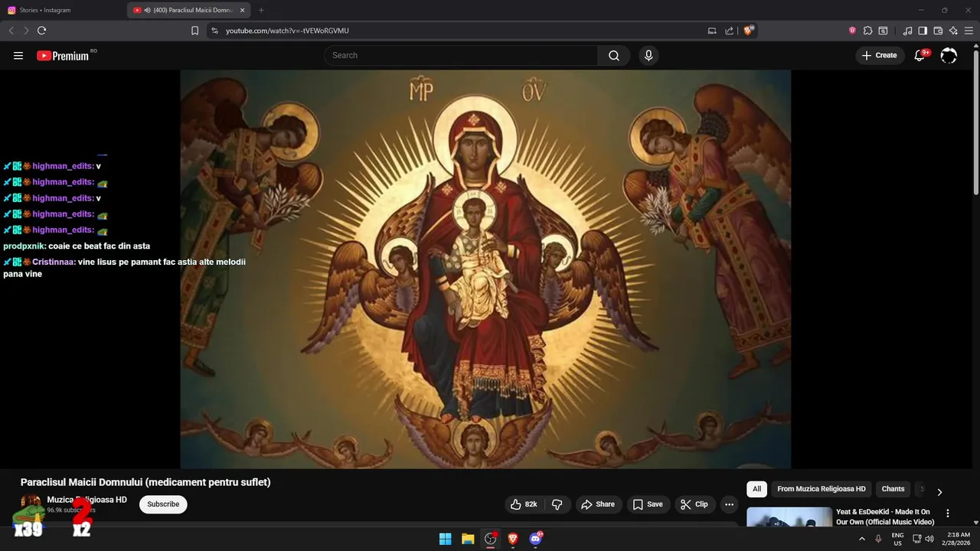Switch to the Stories Instagram tab
This screenshot has width=980, height=551.
tap(63, 10)
